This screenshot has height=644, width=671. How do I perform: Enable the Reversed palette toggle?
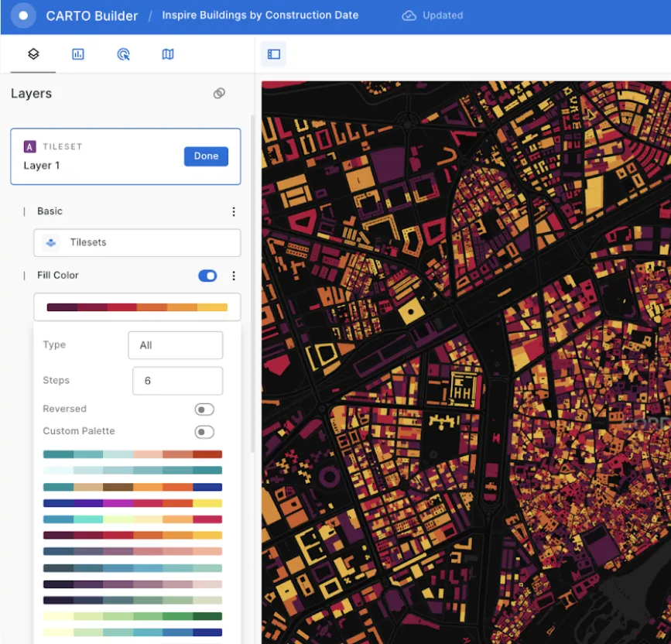click(204, 409)
